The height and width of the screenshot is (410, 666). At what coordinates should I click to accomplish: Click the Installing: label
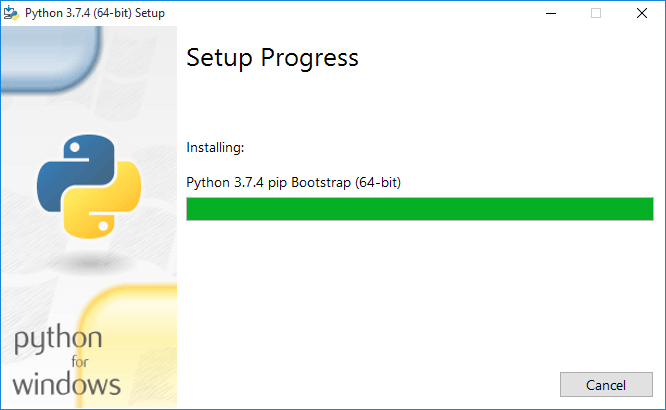(215, 147)
